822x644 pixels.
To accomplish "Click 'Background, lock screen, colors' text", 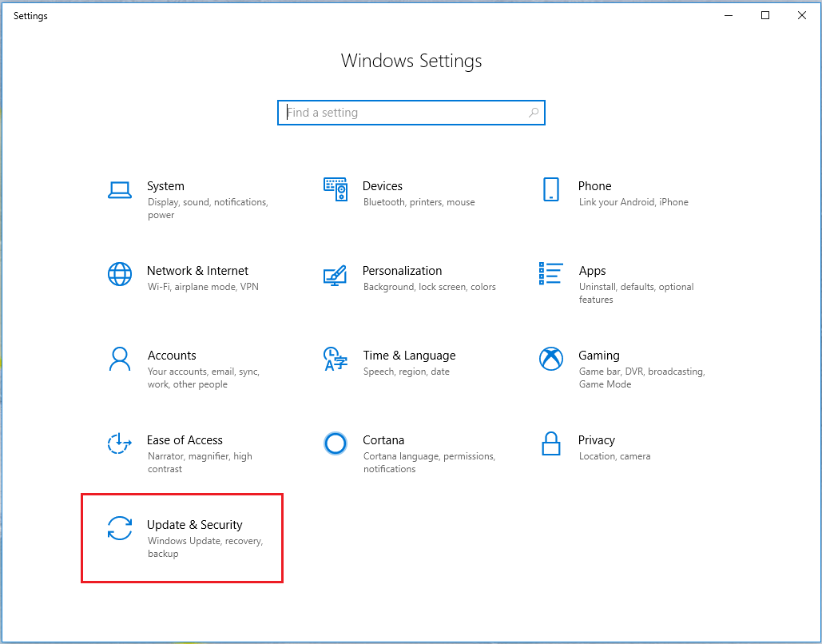I will coord(429,287).
